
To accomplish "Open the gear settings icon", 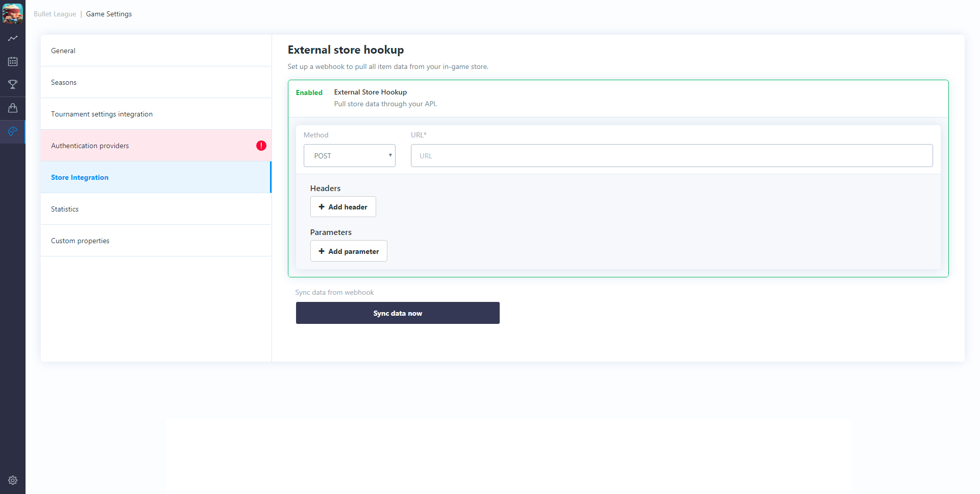I will pos(13,480).
